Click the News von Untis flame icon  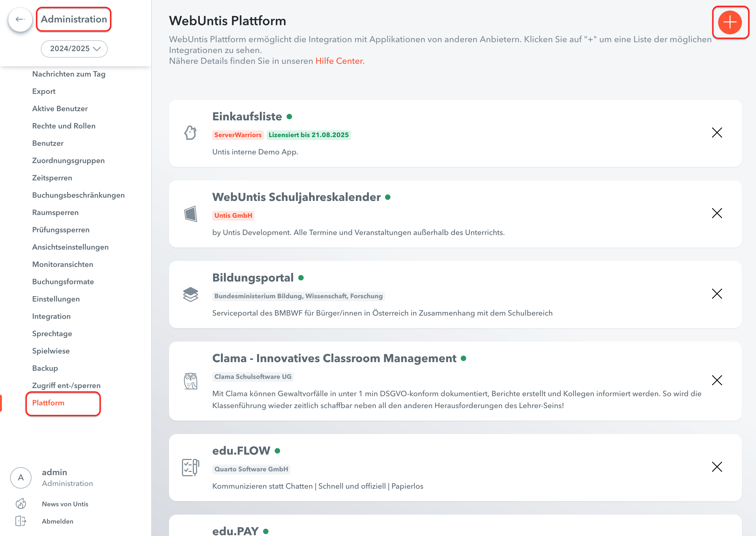(x=21, y=504)
